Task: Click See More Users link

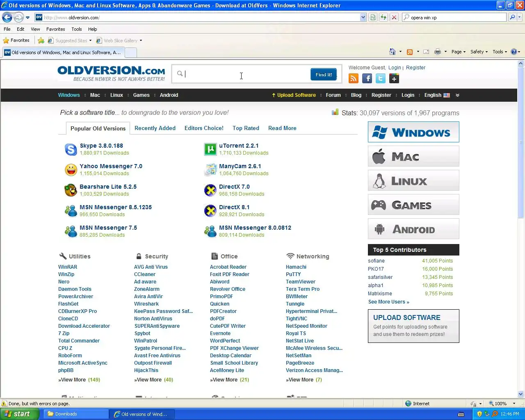Action: [x=388, y=301]
